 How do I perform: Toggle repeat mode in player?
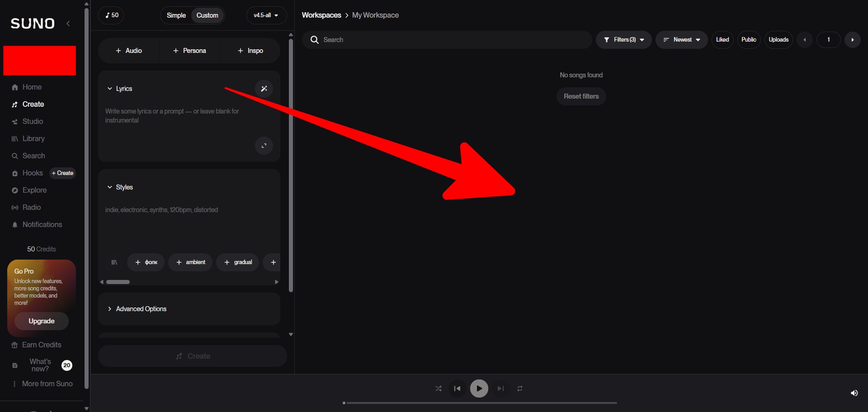pos(520,388)
